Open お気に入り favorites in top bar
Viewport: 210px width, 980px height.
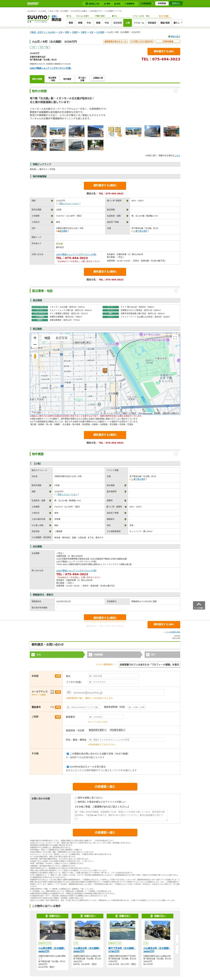coord(93,4)
